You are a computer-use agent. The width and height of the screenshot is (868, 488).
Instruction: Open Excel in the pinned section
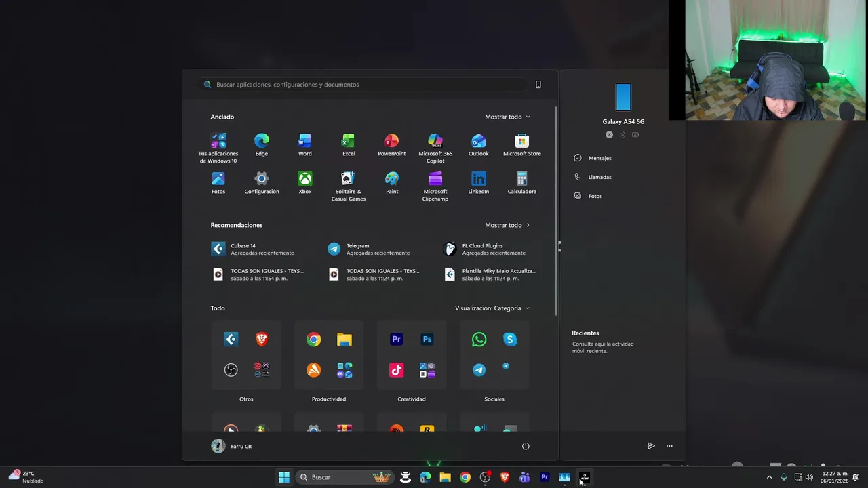pos(349,145)
